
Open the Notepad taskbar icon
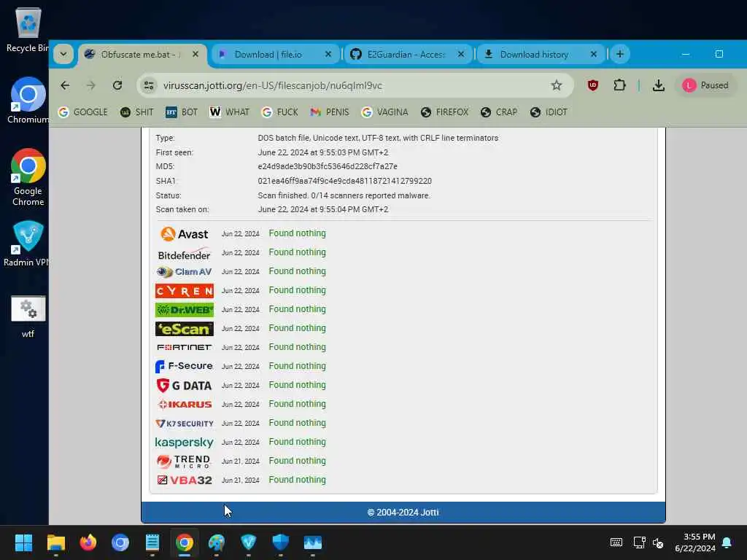coord(152,542)
